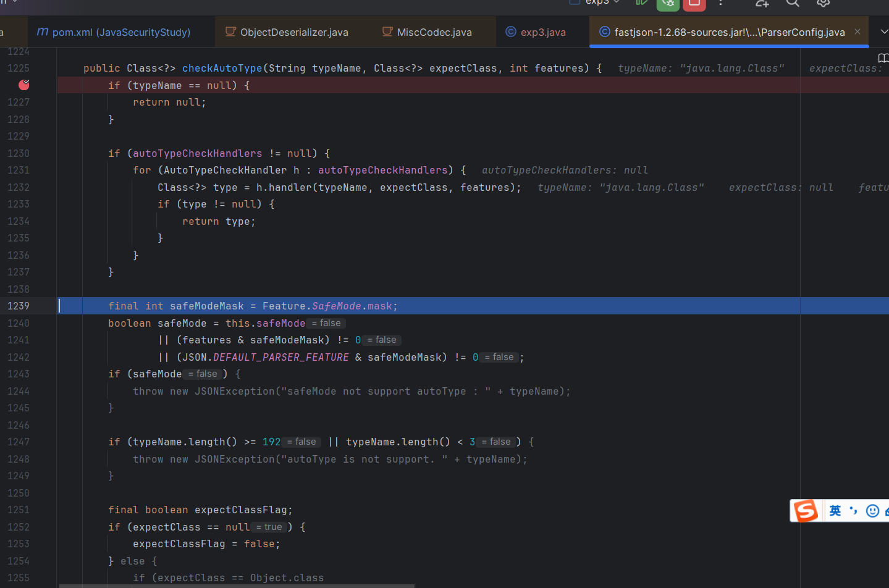889x588 pixels.
Task: Click gutter line number 1247
Action: [x=19, y=442]
